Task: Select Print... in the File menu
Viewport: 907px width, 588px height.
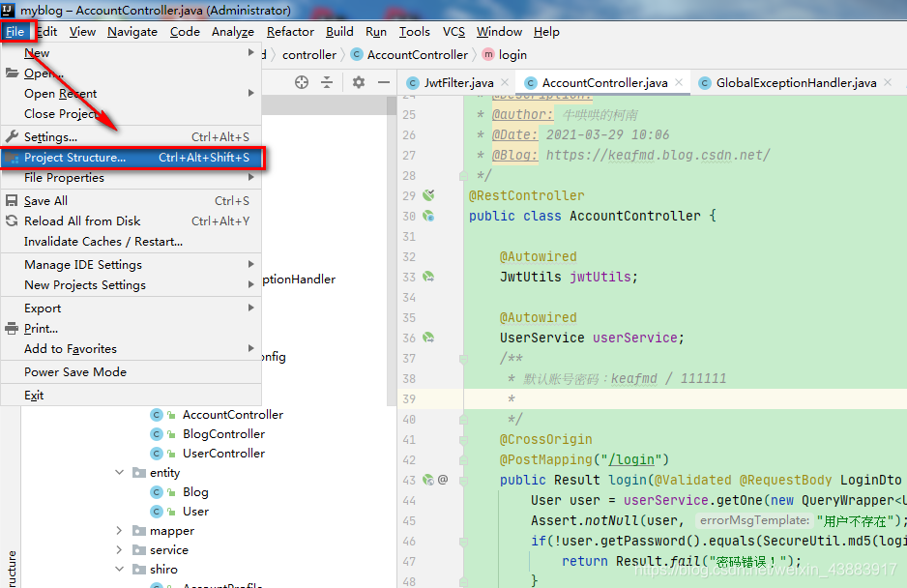Action: (132, 328)
